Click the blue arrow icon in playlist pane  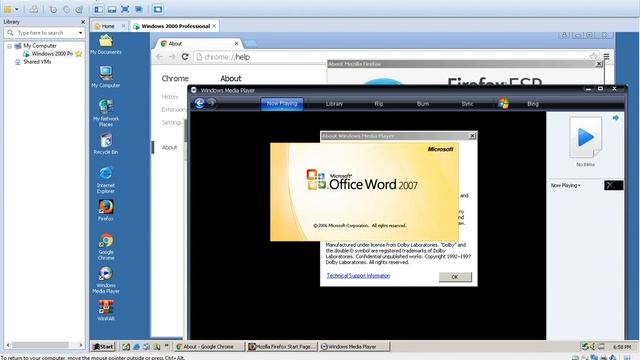click(616, 118)
